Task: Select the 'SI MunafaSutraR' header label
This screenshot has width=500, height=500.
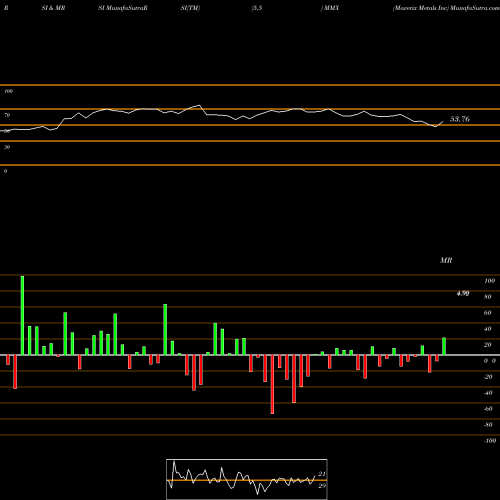Action: tap(123, 8)
